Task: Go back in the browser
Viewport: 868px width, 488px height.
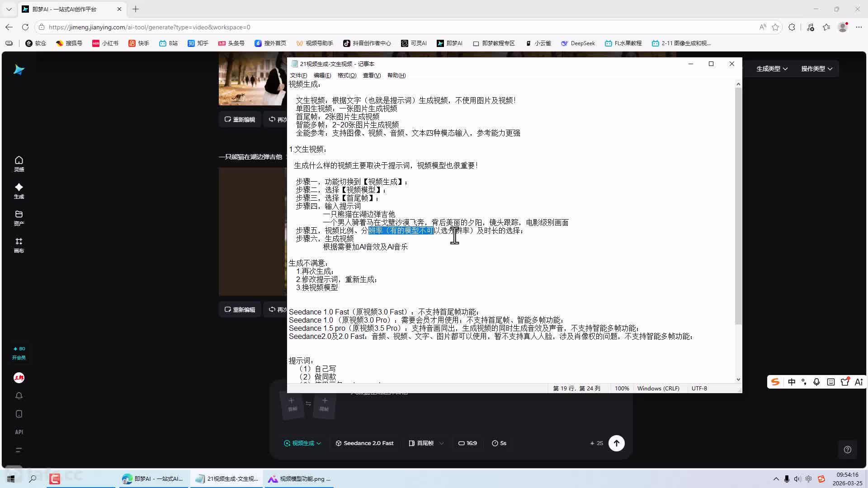Action: tap(9, 27)
